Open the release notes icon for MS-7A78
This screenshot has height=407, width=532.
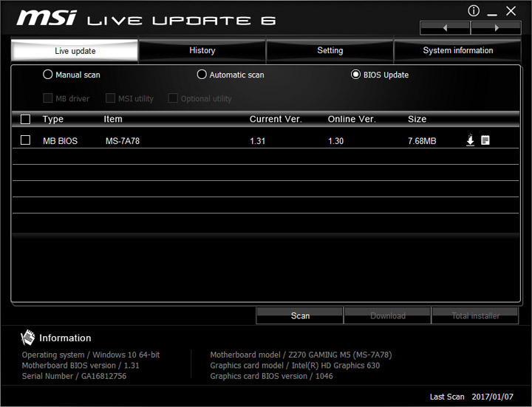[x=485, y=140]
